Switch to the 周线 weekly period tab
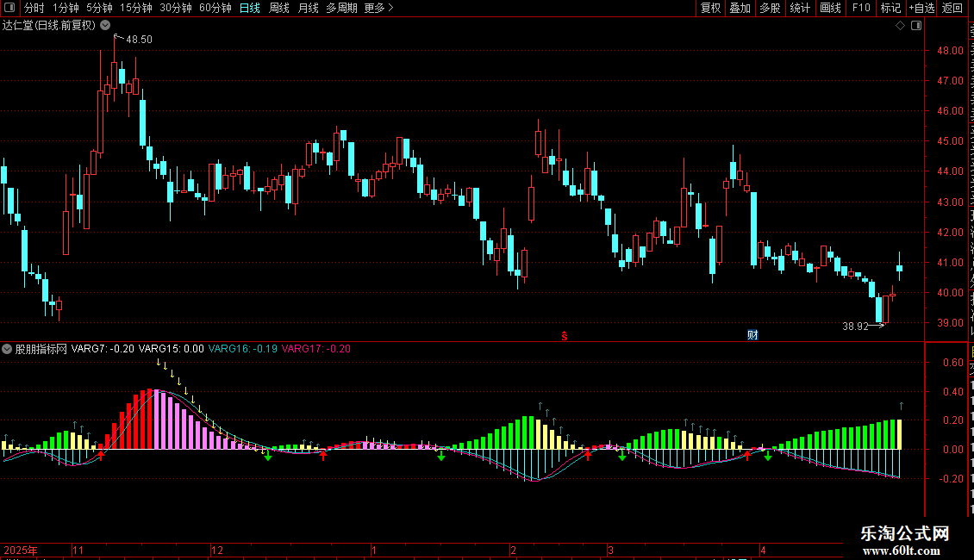 pos(279,8)
